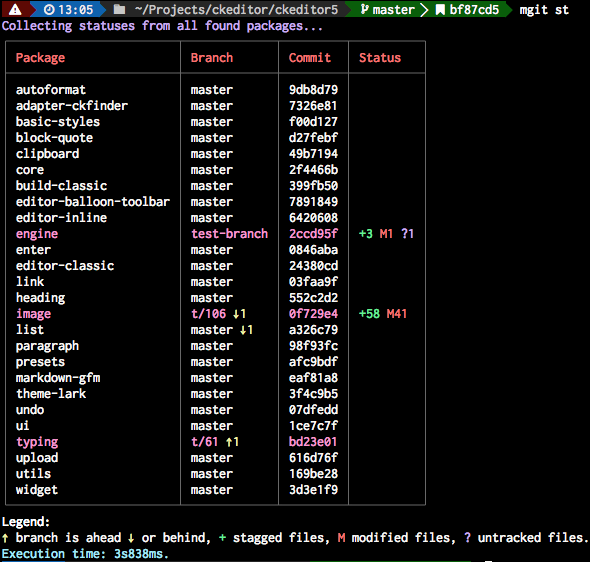Viewport: 590px width, 562px height.
Task: Click the test-branch branch name
Action: (230, 234)
